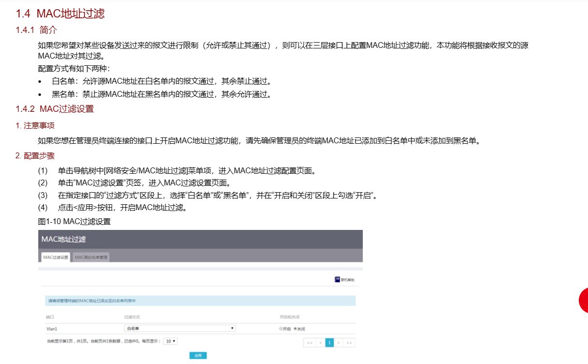This screenshot has width=588, height=364.
Task: Click the 过滤方式 column header
Action: point(132,317)
